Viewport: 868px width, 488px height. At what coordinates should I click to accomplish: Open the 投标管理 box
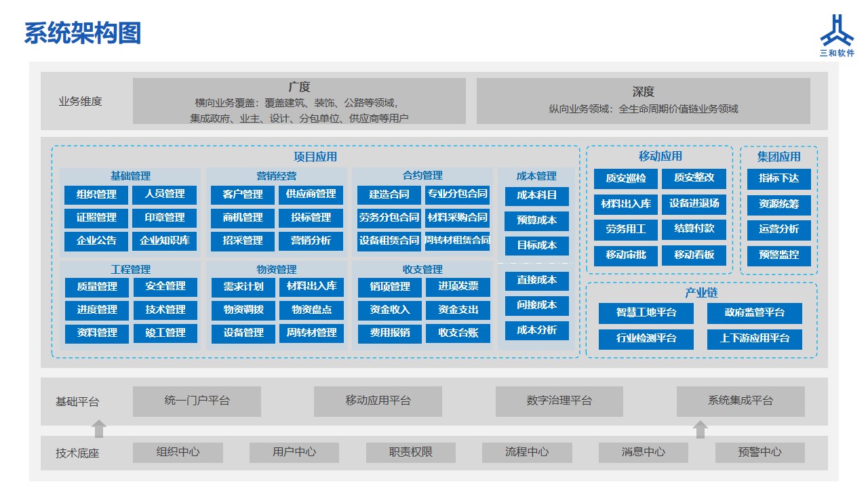pos(311,218)
